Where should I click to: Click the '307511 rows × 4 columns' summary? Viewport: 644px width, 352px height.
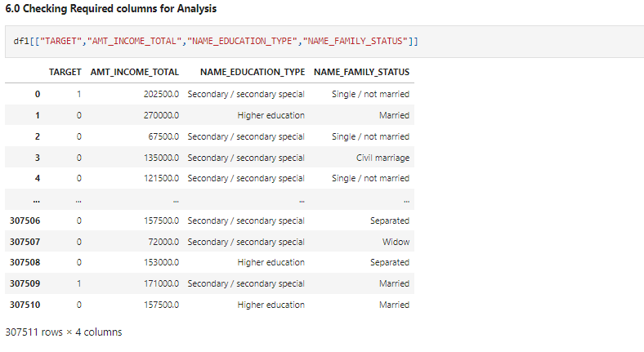pos(64,332)
